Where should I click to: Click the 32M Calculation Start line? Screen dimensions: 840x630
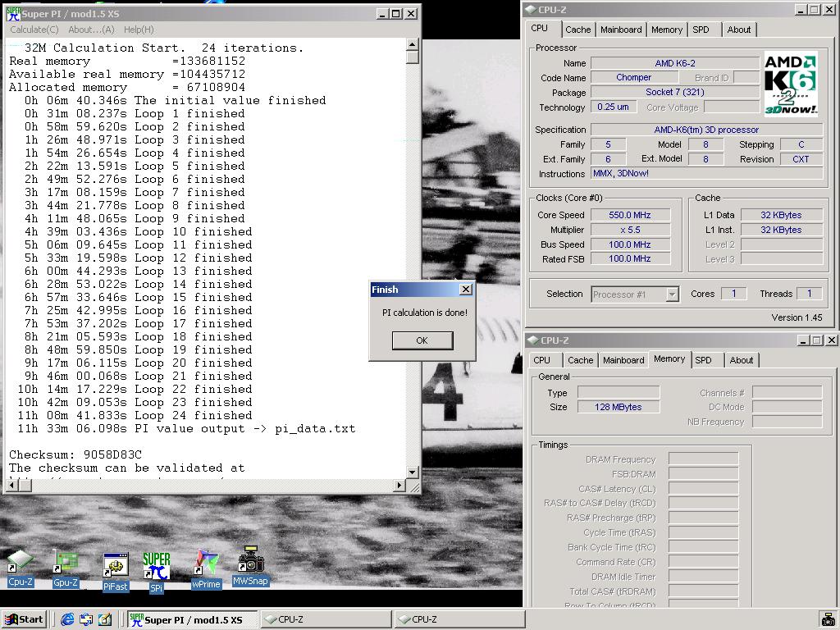coord(164,48)
